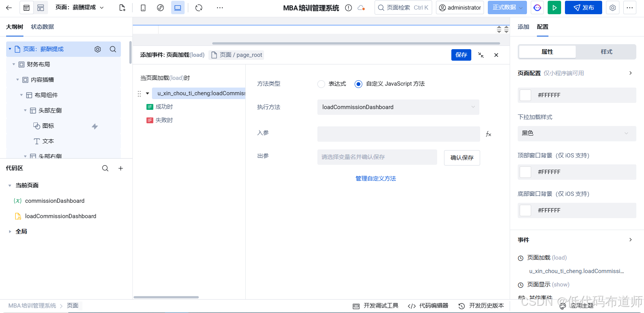Collapse the 页面: 薪酬提成 tree node
Viewport: 644px width, 313px height.
(10, 49)
